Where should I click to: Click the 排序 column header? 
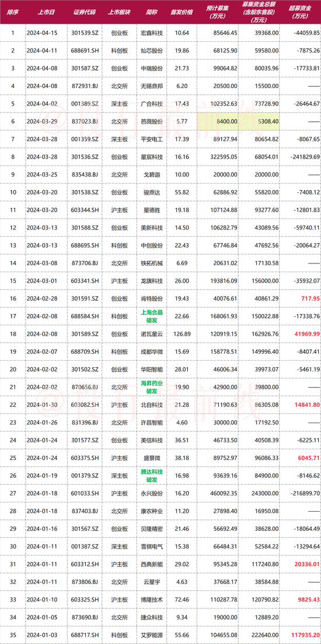[12, 12]
